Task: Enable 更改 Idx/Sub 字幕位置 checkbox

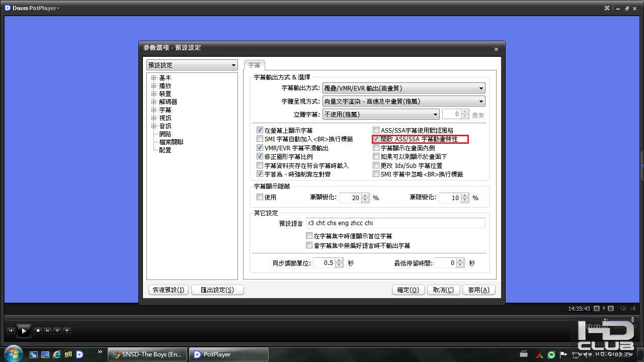Action: [x=376, y=165]
